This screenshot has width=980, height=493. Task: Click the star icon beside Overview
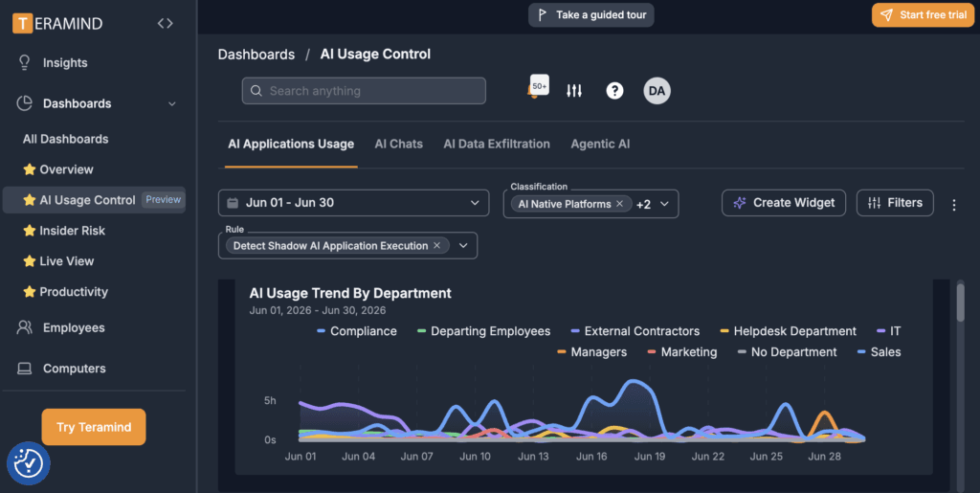(x=30, y=169)
